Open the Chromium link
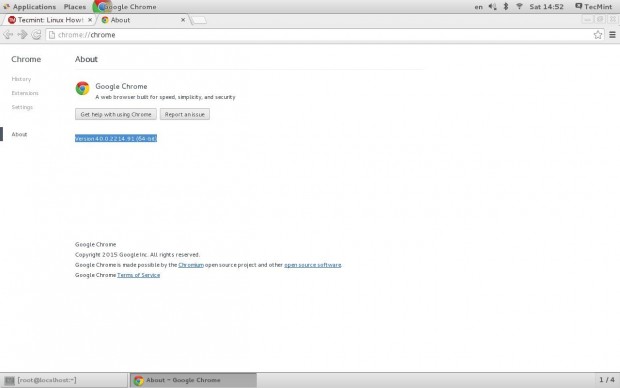Image resolution: width=620 pixels, height=388 pixels. click(191, 265)
